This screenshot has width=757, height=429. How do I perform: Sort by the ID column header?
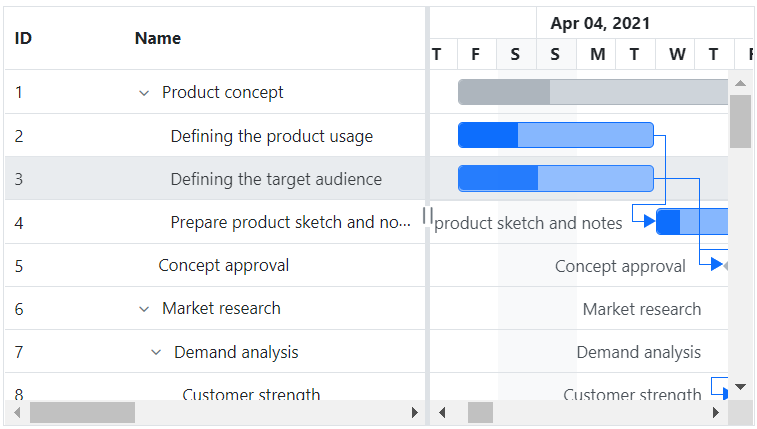pyautogui.click(x=24, y=39)
